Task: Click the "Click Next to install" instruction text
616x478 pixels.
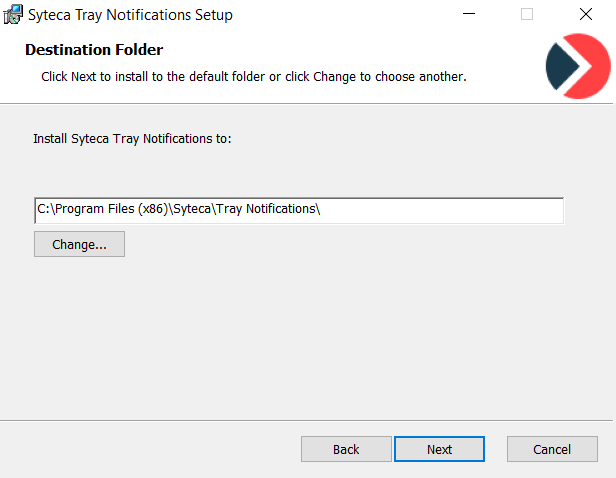Action: pyautogui.click(x=253, y=76)
